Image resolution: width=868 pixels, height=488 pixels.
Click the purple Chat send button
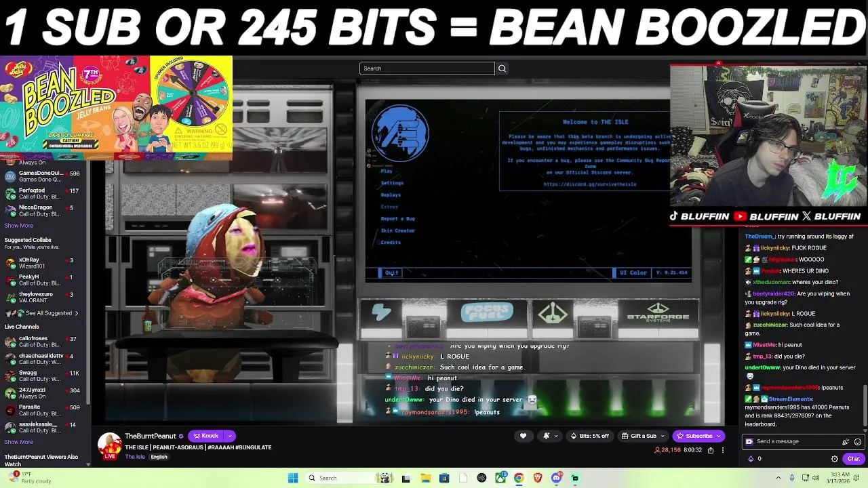[853, 459]
